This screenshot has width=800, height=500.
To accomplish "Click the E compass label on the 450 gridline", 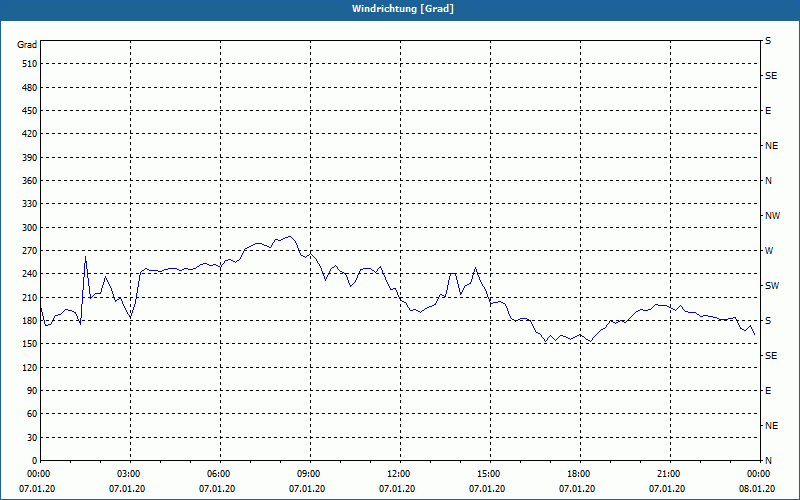I will click(x=768, y=111).
